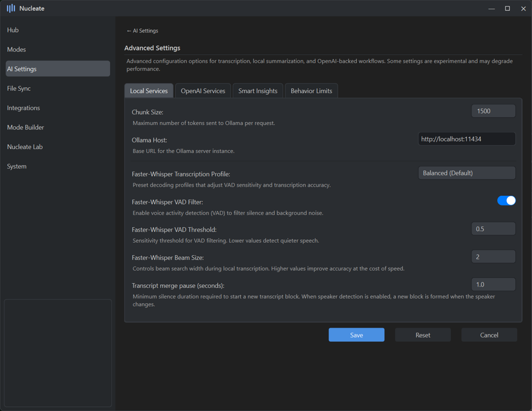The height and width of the screenshot is (411, 532).
Task: Expand Faster-Whisper Transcription Profile dropdown
Action: (x=466, y=173)
